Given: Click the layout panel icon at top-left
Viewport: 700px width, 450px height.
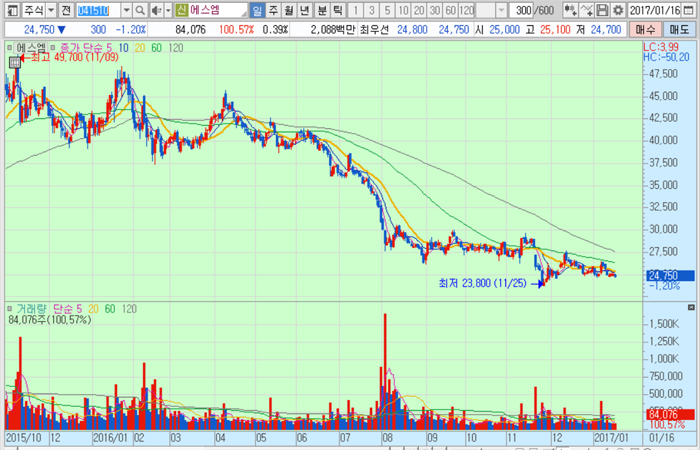Looking at the screenshot, I should coord(8,10).
